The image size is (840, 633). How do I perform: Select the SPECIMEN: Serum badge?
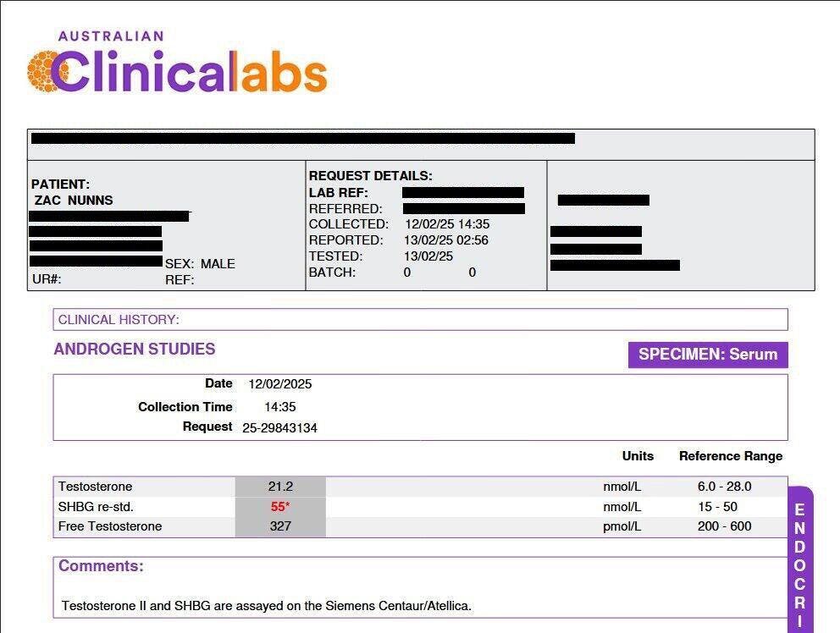pos(708,355)
